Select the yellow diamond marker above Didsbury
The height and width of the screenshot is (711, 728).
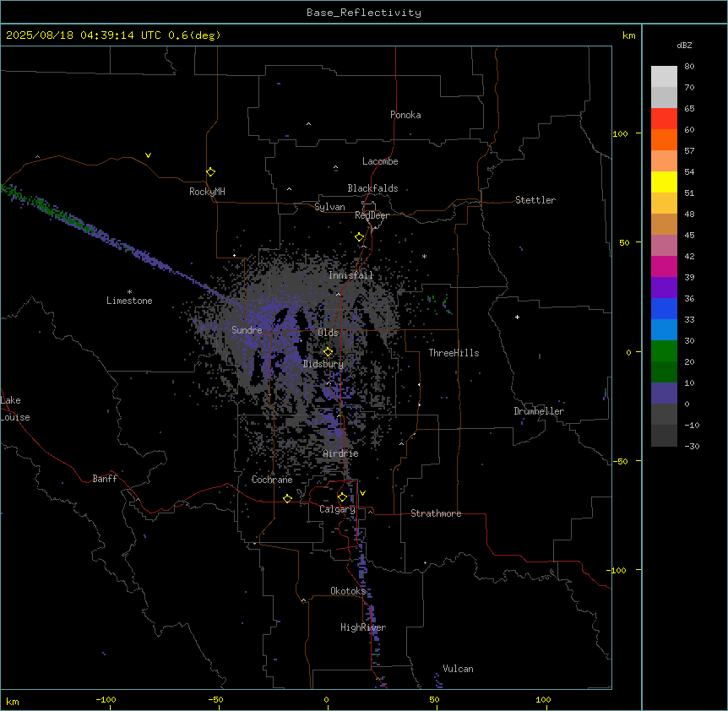click(328, 352)
